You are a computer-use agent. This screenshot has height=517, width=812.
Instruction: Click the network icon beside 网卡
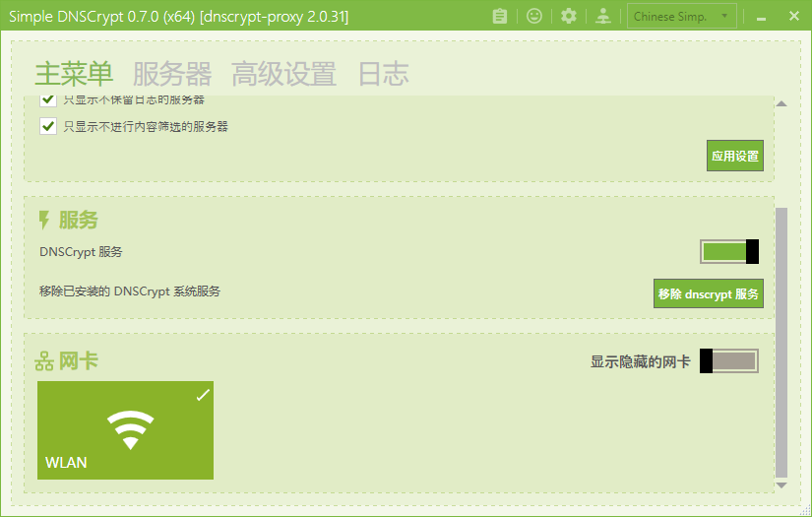click(44, 361)
